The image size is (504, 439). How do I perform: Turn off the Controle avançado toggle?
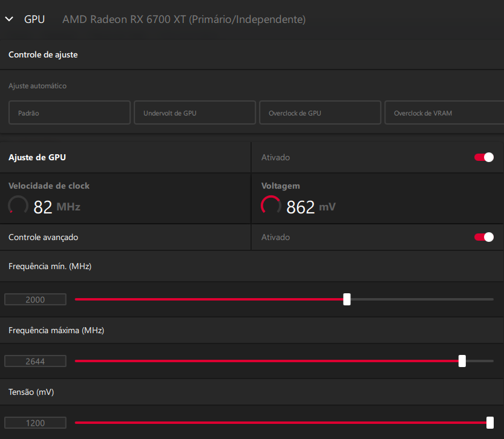tap(484, 237)
